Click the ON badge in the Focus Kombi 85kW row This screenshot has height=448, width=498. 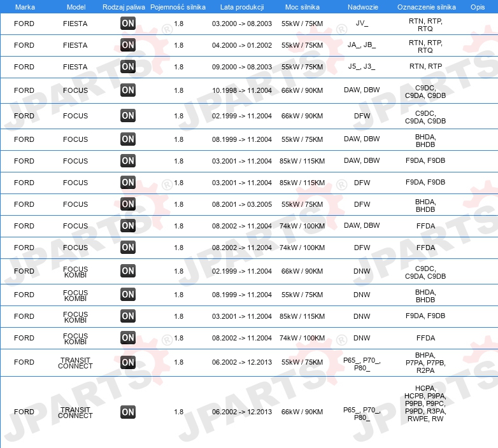pyautogui.click(x=128, y=316)
